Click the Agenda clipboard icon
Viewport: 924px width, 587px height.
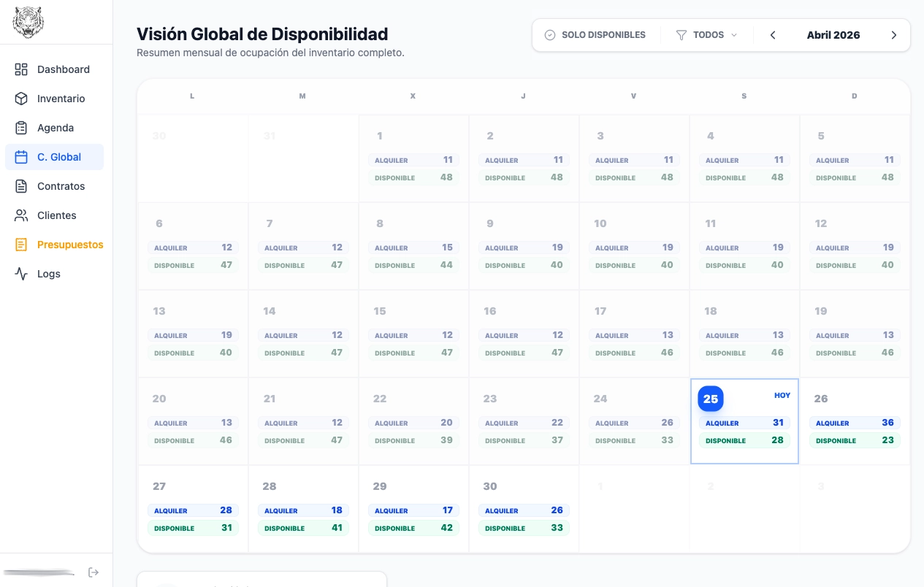(x=21, y=128)
